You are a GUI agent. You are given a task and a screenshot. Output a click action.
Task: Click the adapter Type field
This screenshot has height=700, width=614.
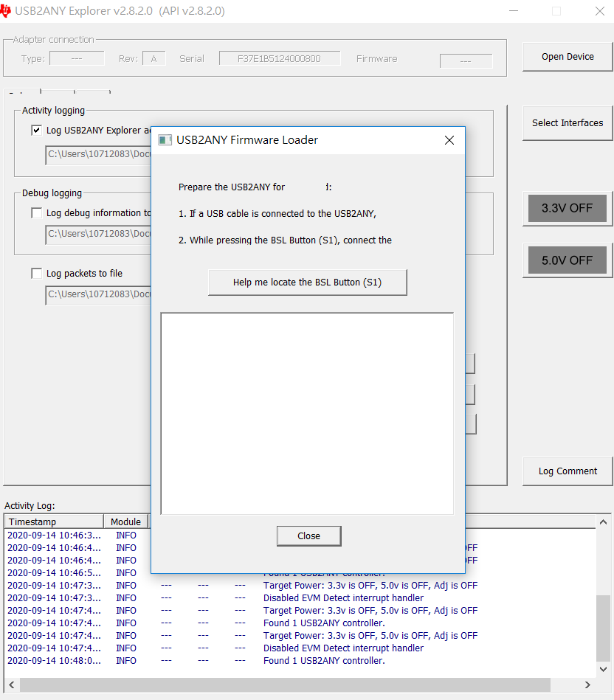coord(77,58)
